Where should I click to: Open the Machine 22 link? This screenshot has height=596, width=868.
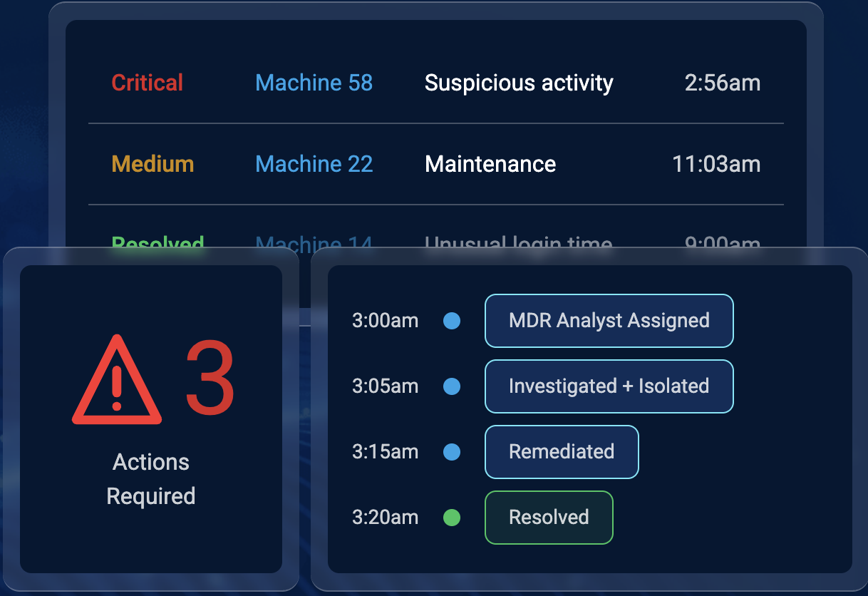pos(314,164)
